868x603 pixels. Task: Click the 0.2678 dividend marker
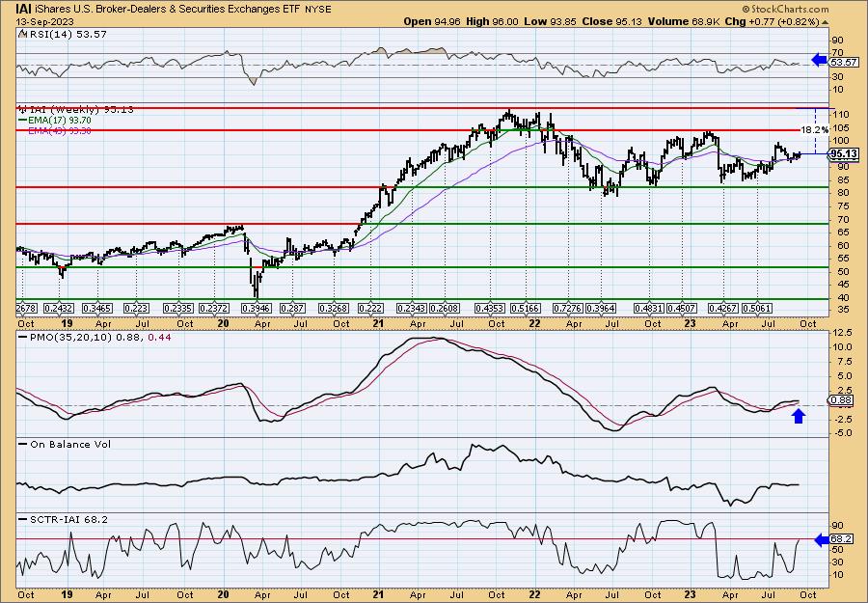coord(26,308)
